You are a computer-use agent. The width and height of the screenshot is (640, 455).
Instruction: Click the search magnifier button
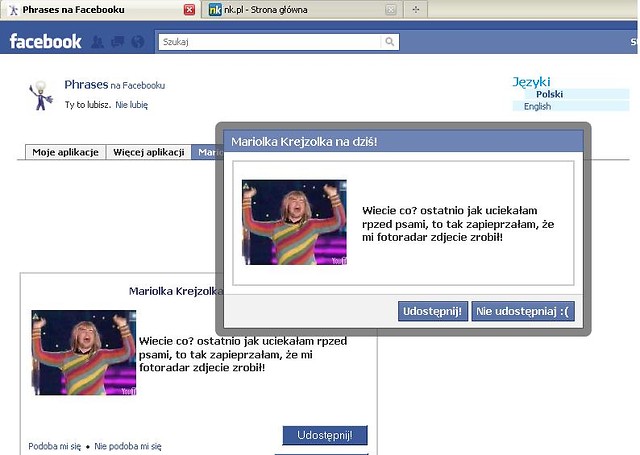pyautogui.click(x=390, y=42)
